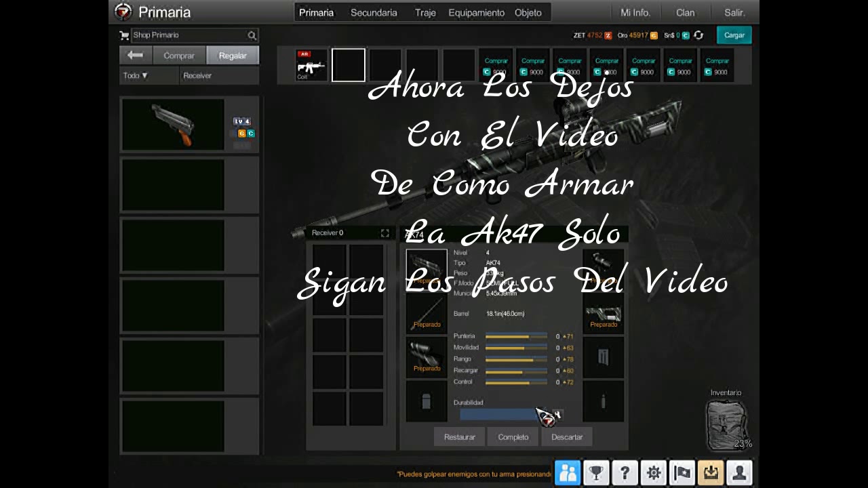Image resolution: width=868 pixels, height=488 pixels.
Task: Click the magnifier search icon
Action: pos(252,35)
